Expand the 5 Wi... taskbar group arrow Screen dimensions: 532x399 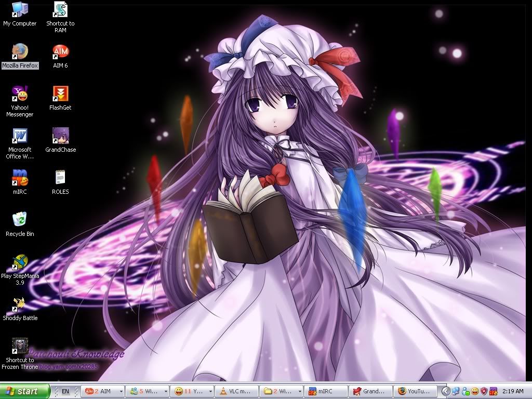click(166, 391)
